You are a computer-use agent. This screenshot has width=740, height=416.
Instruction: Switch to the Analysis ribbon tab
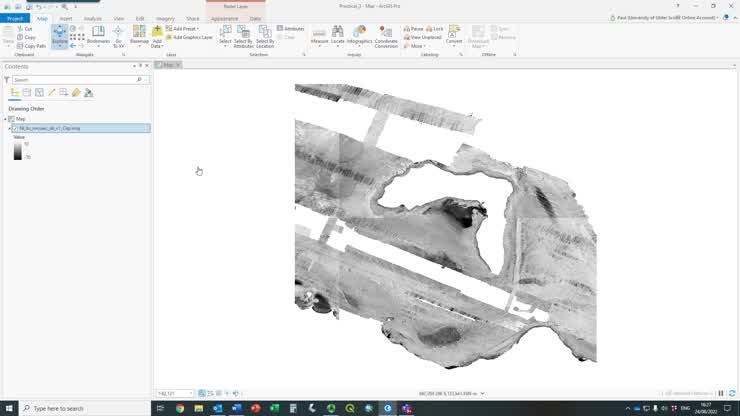(92, 18)
